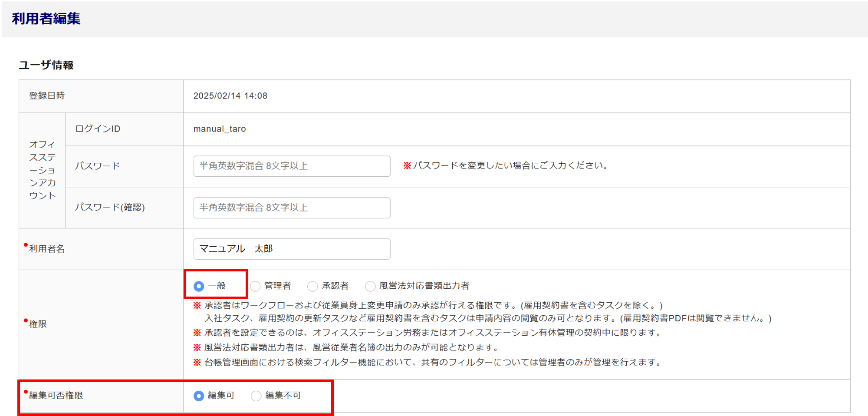The height and width of the screenshot is (416, 868).
Task: Switch to the 編集不可 radio button
Action: (256, 396)
